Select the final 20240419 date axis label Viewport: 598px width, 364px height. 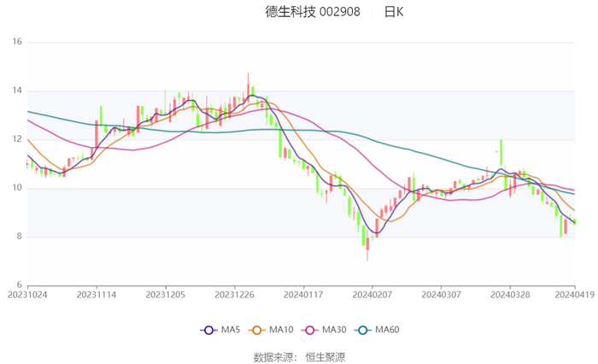pyautogui.click(x=574, y=295)
